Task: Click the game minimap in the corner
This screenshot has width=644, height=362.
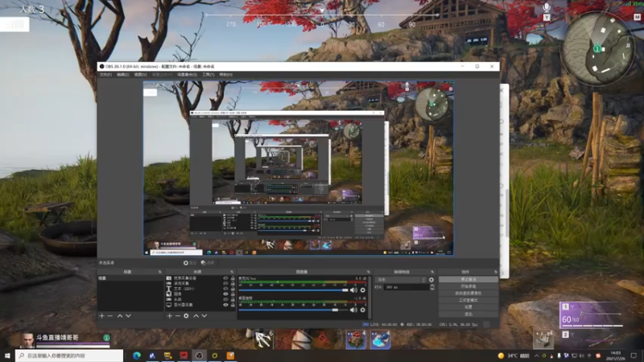Action: [597, 48]
